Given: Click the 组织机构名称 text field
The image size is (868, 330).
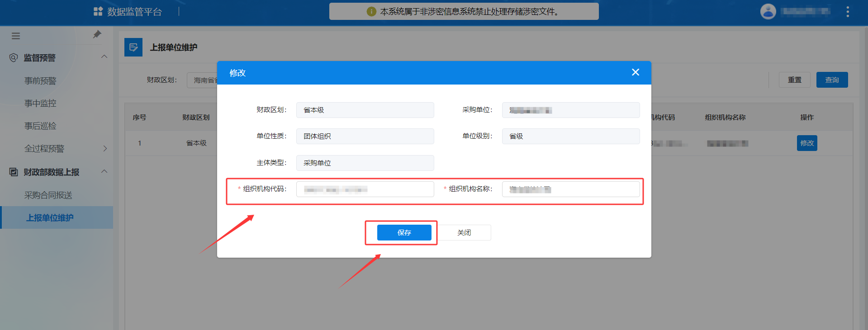Looking at the screenshot, I should [570, 189].
